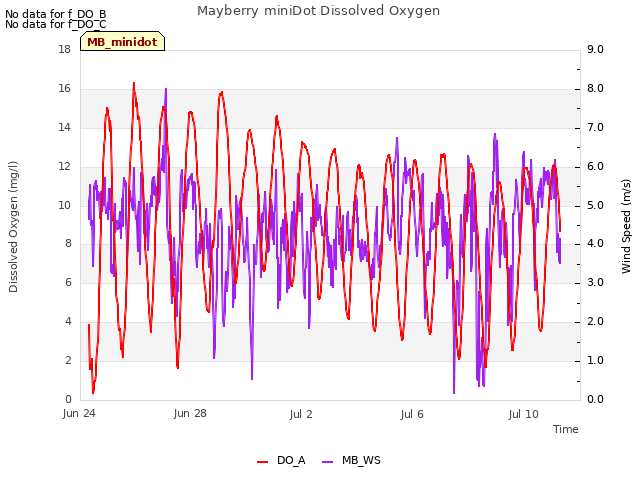The height and width of the screenshot is (480, 640).
Task: Click the 14 value on left axis
Action: click(x=64, y=127)
